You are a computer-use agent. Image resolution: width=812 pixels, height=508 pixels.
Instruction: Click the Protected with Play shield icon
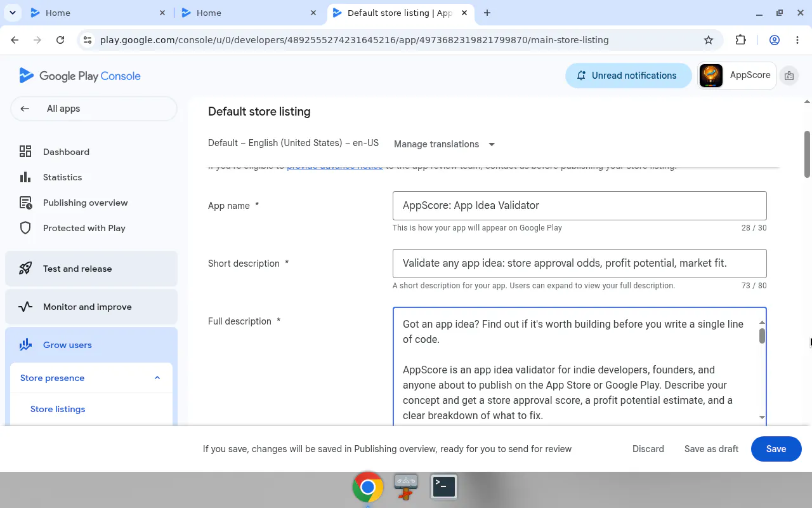coord(25,228)
